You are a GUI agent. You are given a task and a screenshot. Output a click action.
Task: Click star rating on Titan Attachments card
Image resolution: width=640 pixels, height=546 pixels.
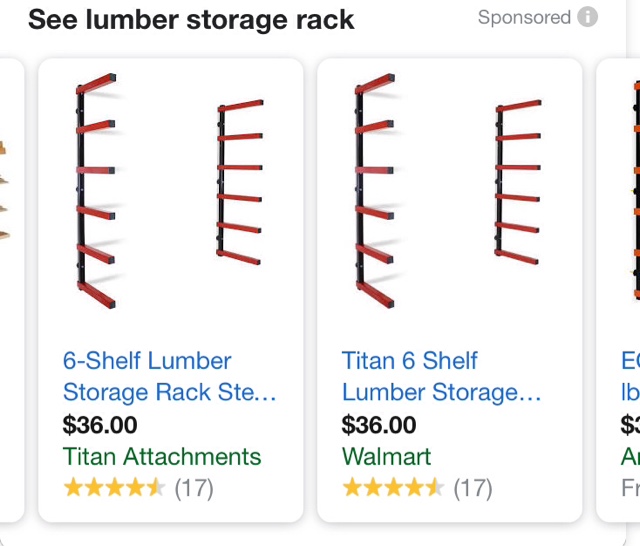(x=114, y=487)
